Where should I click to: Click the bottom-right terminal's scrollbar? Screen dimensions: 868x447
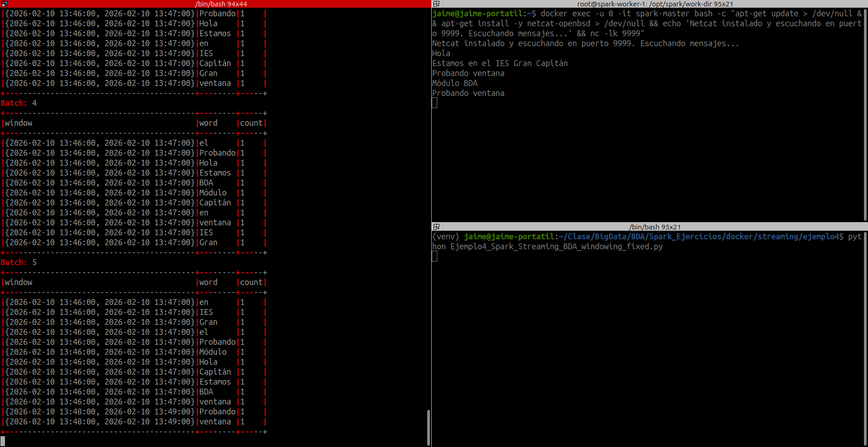[x=865, y=337]
